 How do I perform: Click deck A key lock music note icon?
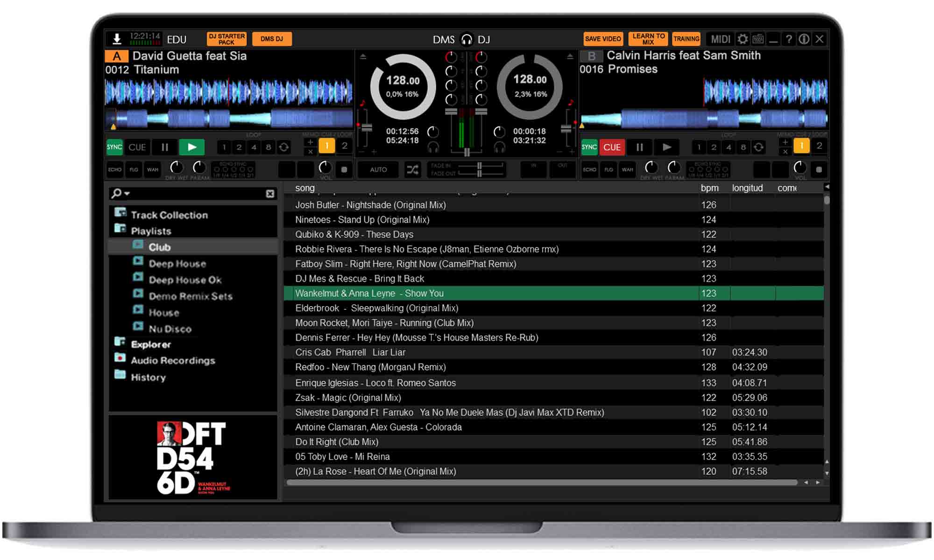(x=362, y=102)
